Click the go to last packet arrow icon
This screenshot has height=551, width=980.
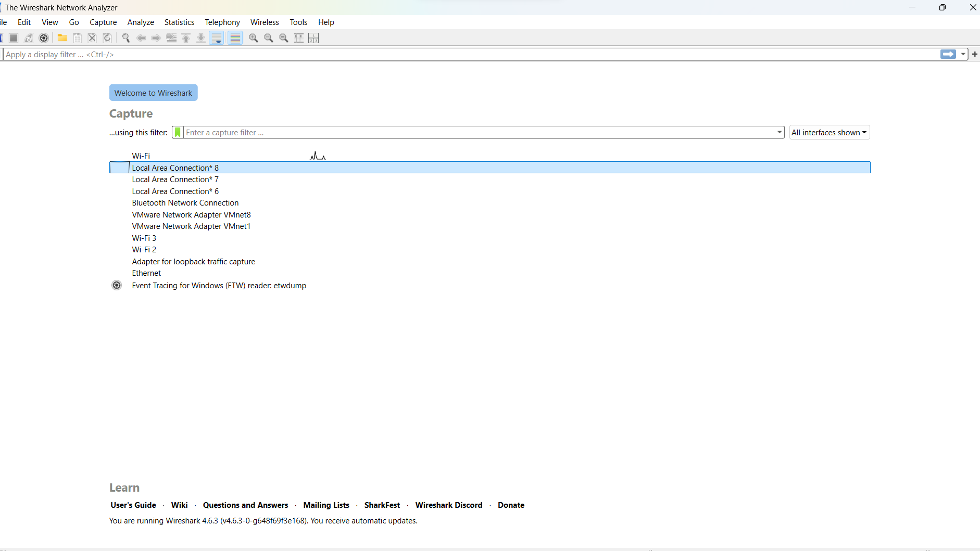(x=201, y=38)
